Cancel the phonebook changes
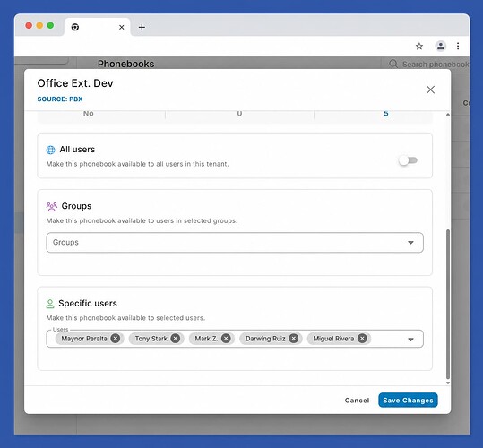Screen dimensions: 483x448 point(357,401)
